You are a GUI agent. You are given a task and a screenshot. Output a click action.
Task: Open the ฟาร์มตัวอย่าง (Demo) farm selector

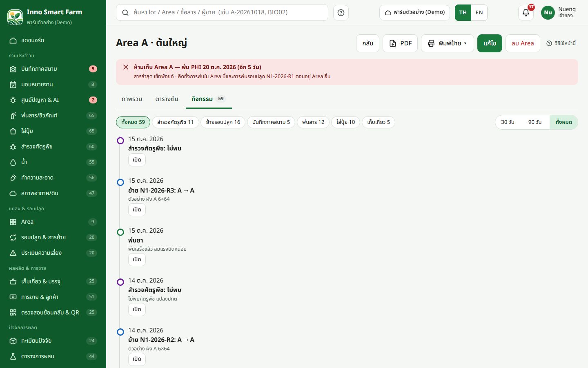[415, 13]
